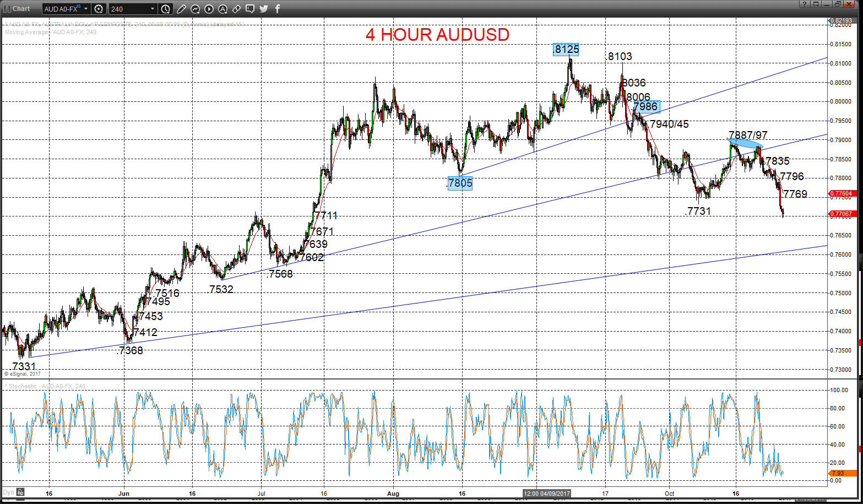Expand the 240 interval dropdown
The image size is (863, 504).
[x=153, y=9]
